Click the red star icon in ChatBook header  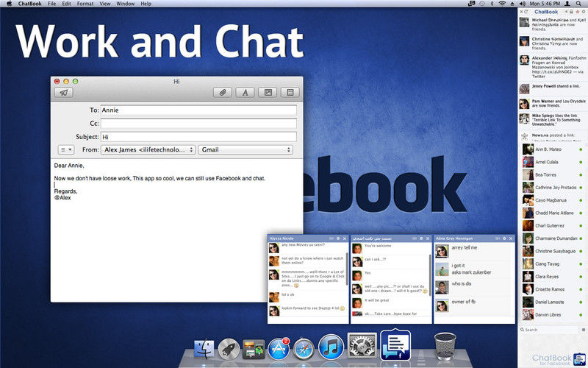click(x=577, y=12)
